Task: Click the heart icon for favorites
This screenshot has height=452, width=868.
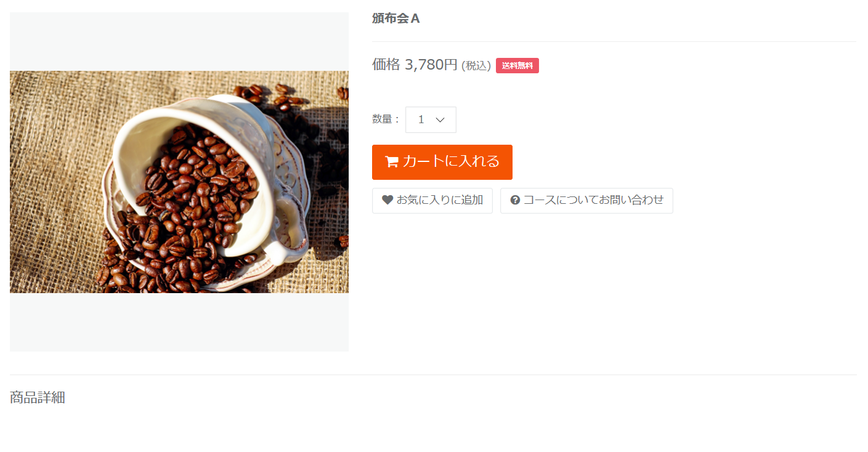Action: 387,200
